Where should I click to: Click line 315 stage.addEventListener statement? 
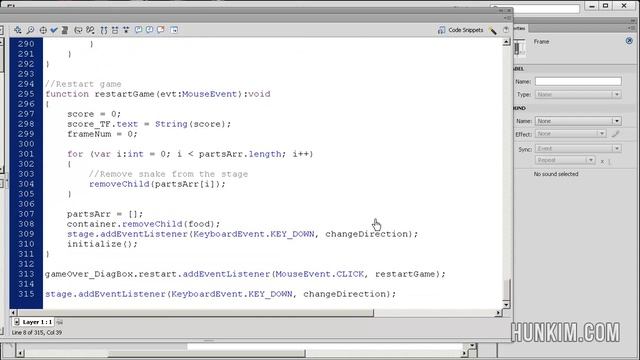220,294
